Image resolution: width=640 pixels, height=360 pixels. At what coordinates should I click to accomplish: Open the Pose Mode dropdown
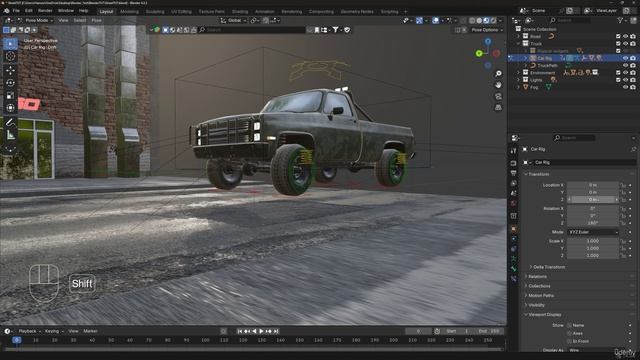[36, 20]
